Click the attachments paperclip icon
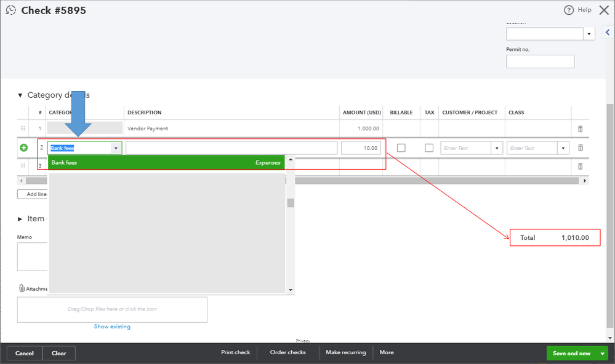615x364 pixels. pyautogui.click(x=22, y=288)
